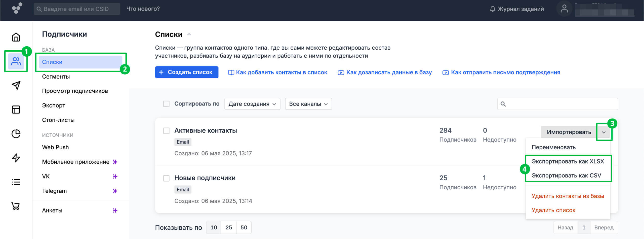Focus the email or CSID search field

click(x=77, y=9)
